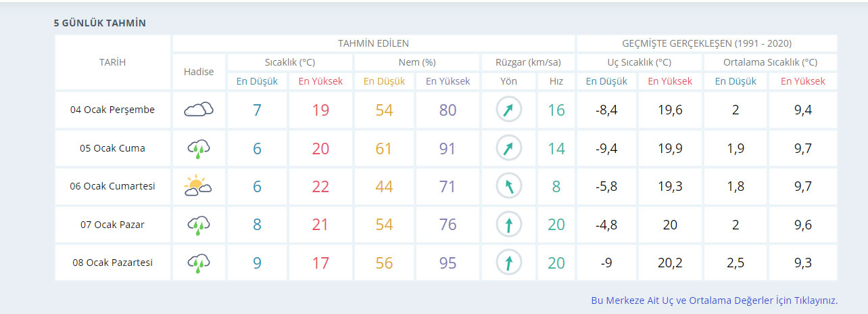
Task: Click the '04 Ocak Perşembe' date cell
Action: pos(112,110)
